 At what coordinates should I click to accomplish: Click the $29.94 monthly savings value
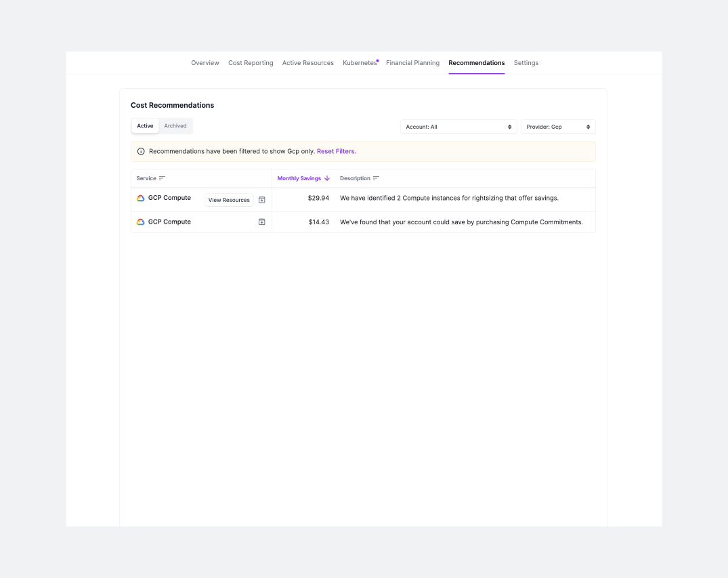click(x=318, y=198)
